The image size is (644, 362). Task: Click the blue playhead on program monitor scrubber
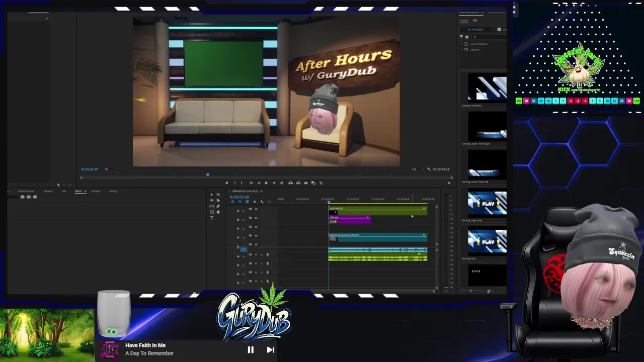(207, 174)
